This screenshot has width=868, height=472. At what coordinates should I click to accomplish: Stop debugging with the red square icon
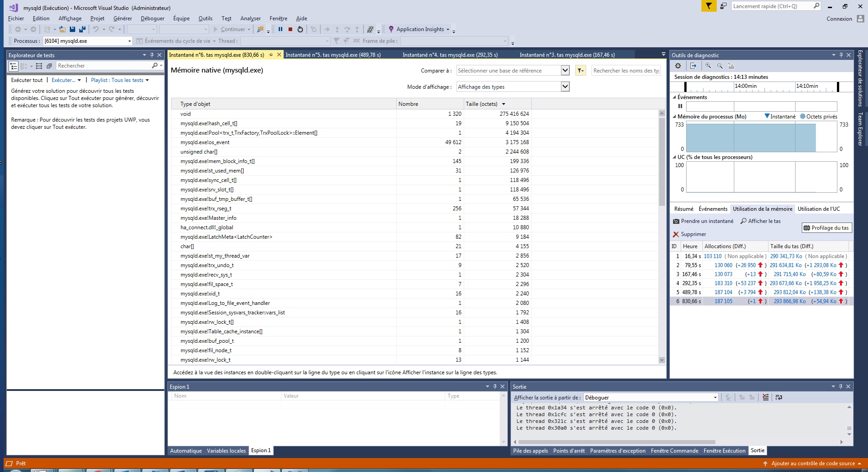tap(290, 29)
